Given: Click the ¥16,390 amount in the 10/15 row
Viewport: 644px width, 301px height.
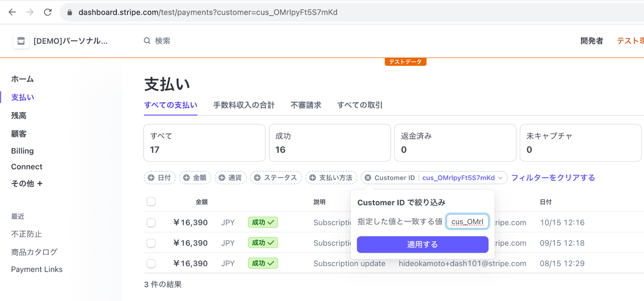Looking at the screenshot, I should (190, 223).
